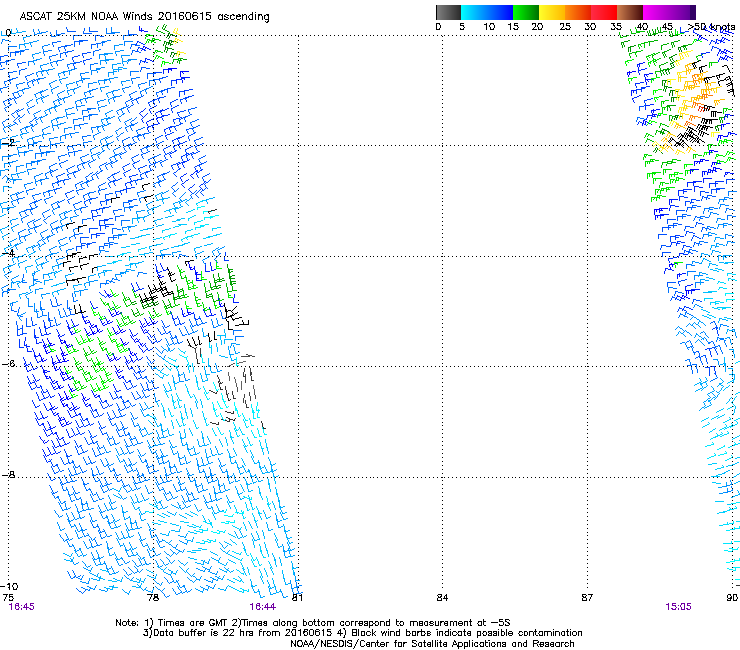Click the gray 0-5 knots color swatch

point(448,12)
